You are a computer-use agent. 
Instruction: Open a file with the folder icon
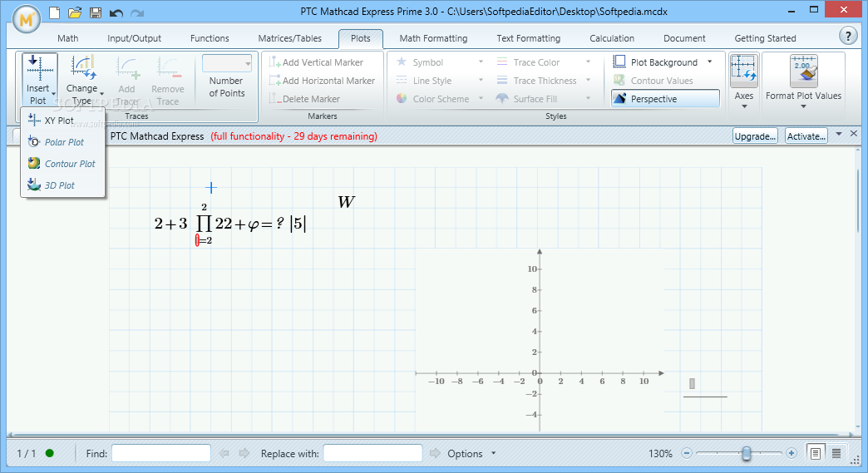tap(76, 12)
